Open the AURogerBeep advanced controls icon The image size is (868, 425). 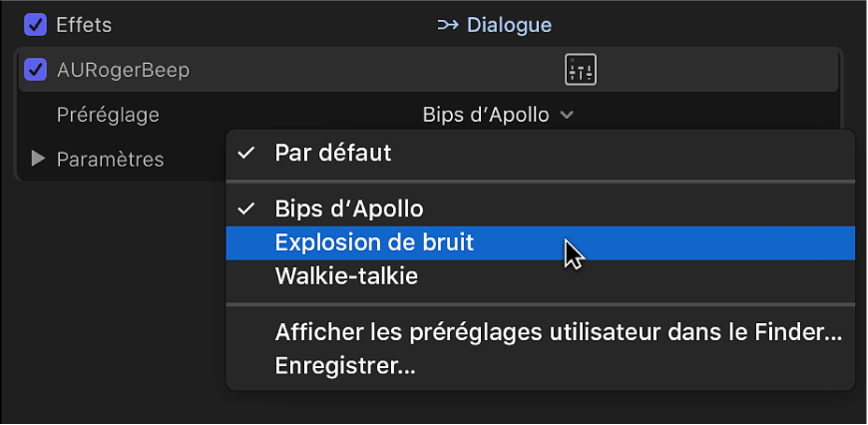click(x=581, y=70)
